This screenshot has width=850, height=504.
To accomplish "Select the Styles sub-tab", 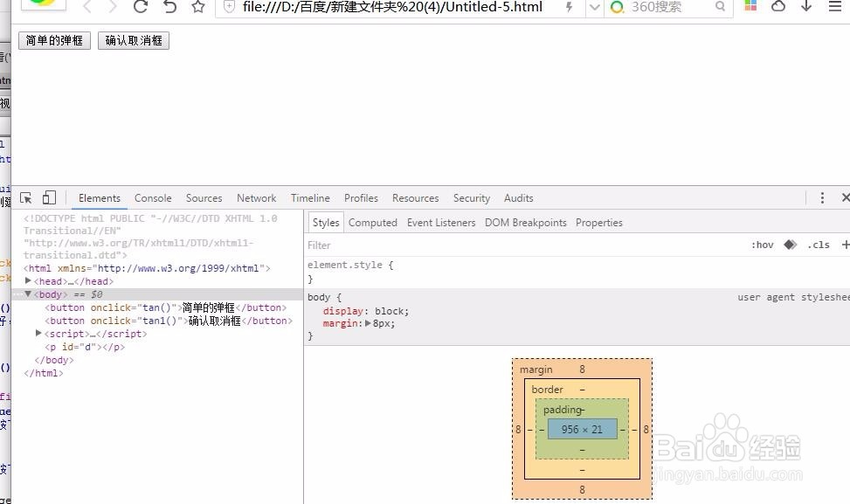I will tap(326, 223).
